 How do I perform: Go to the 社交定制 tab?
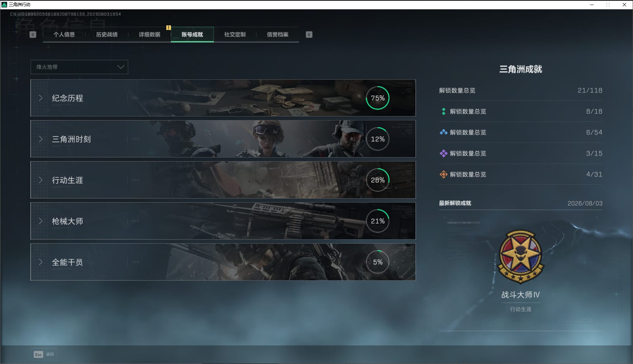(x=235, y=35)
